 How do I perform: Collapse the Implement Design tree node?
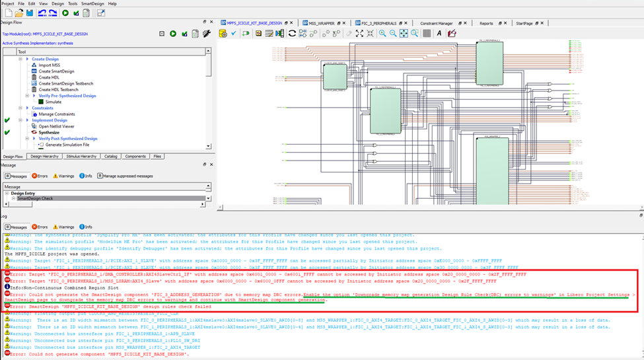20,120
